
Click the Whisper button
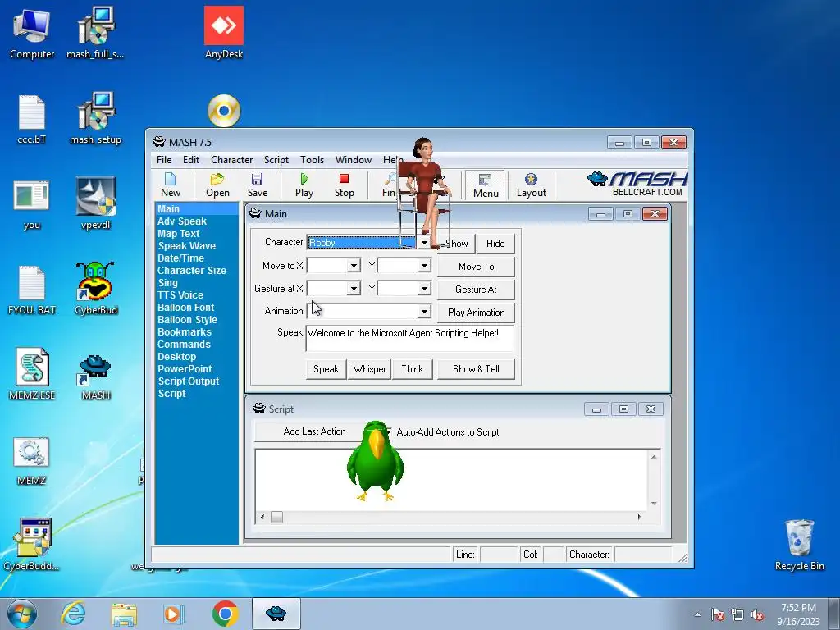[369, 369]
